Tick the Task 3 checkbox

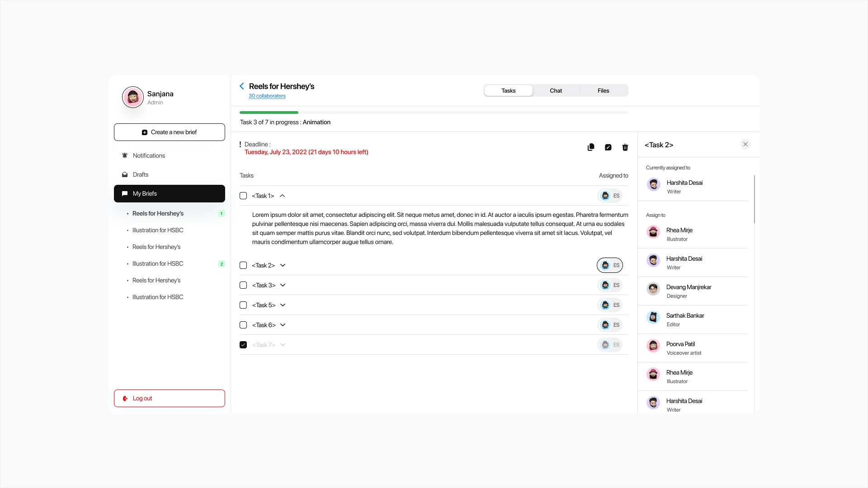coord(243,285)
